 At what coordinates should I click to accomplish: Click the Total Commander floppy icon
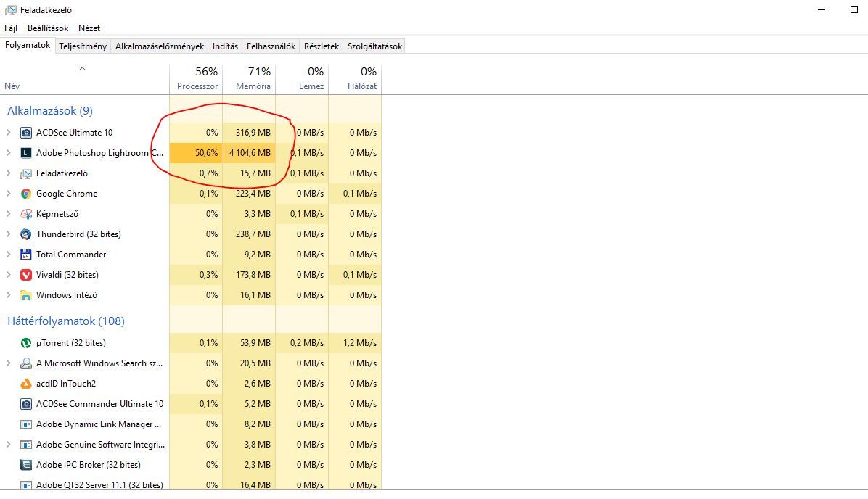[x=26, y=255]
